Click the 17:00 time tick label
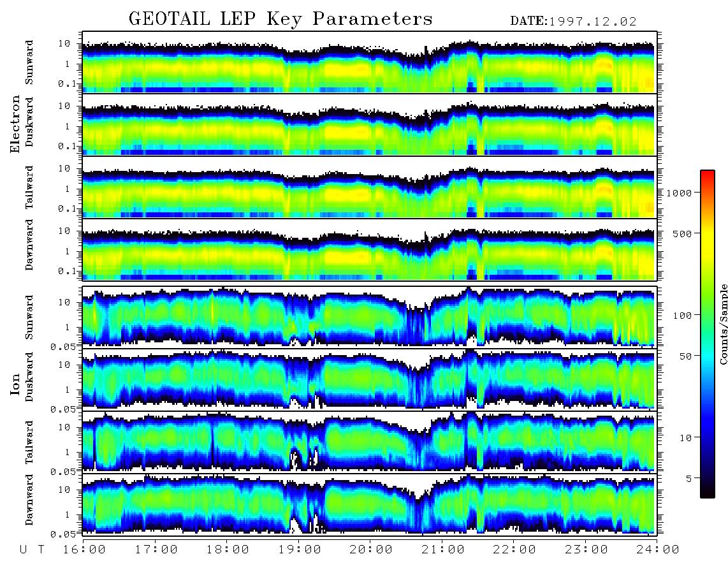The height and width of the screenshot is (561, 728). [156, 550]
